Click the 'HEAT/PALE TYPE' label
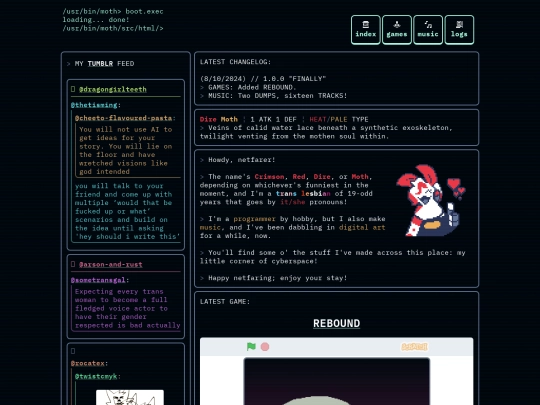The image size is (540, 405). [339, 119]
